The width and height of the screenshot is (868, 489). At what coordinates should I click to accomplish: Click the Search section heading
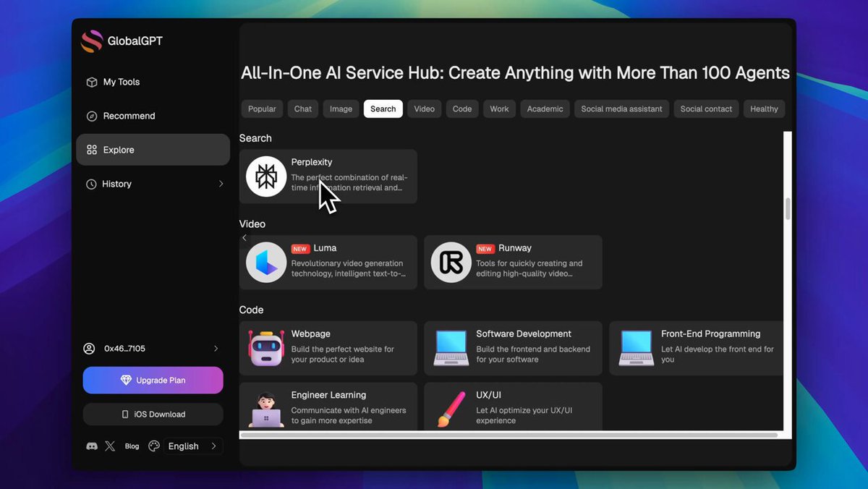pos(255,138)
